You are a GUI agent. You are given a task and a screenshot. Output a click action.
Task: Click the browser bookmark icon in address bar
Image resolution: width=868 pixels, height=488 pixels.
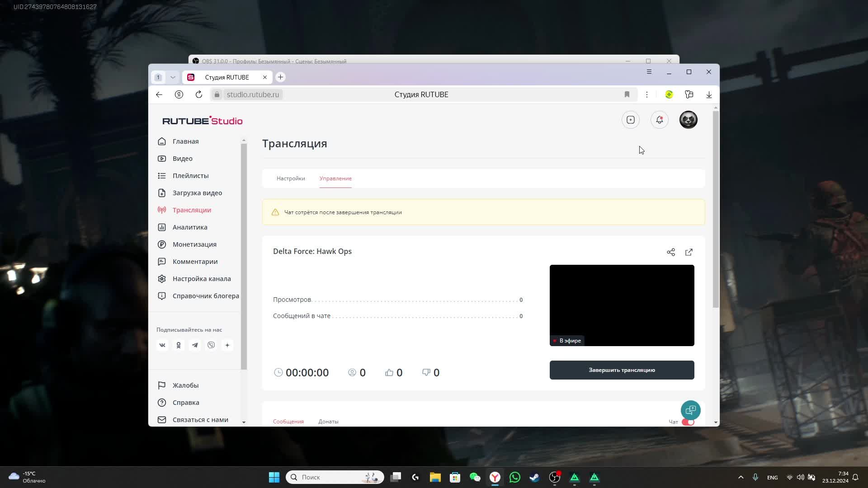627,94
